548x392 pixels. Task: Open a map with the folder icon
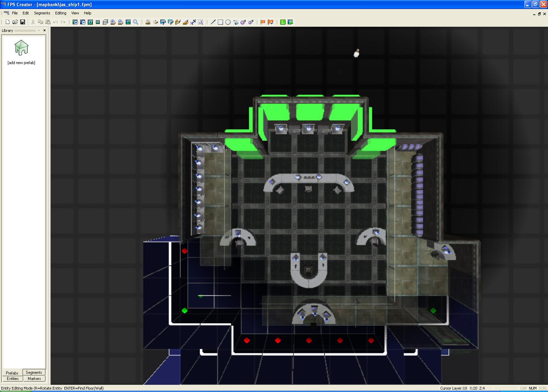[x=15, y=22]
